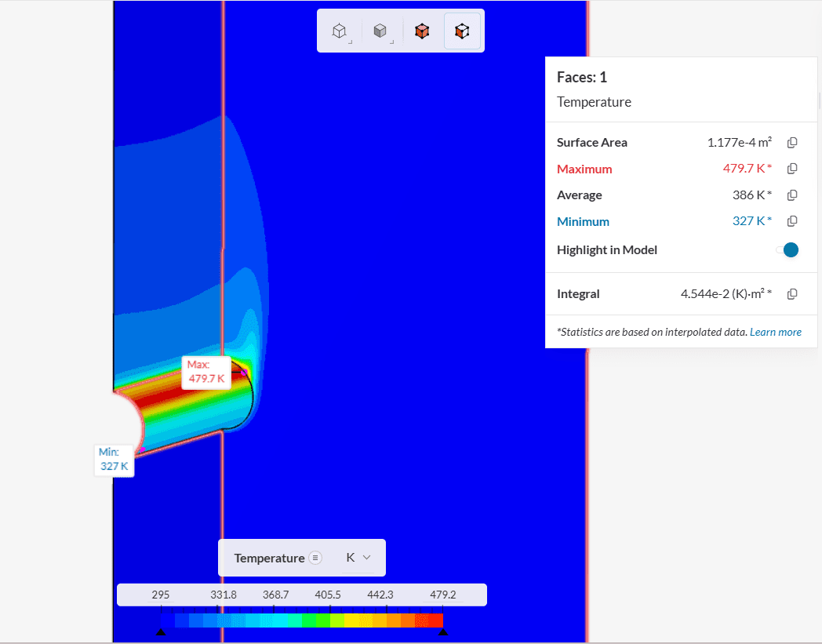Image resolution: width=822 pixels, height=644 pixels.
Task: Copy the Minimum temperature value
Action: click(x=792, y=221)
